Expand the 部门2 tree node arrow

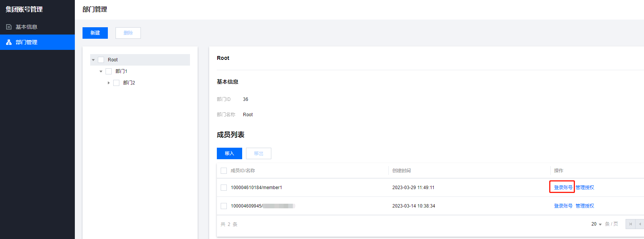click(109, 83)
